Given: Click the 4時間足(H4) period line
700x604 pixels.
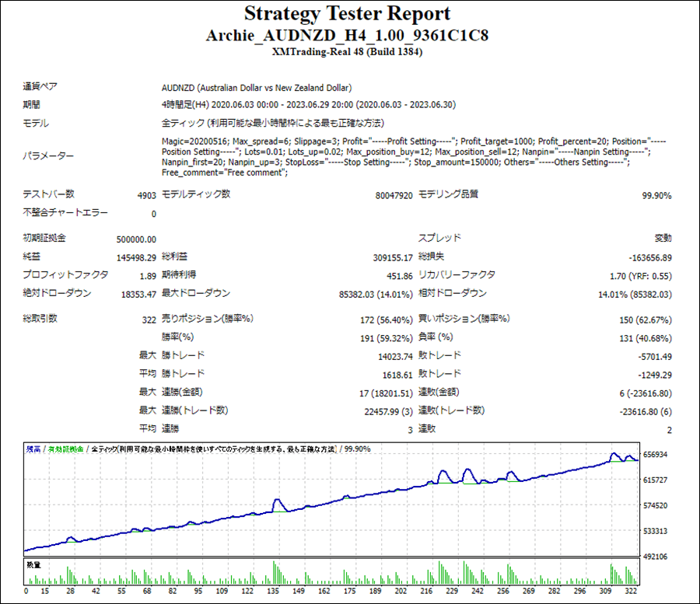Looking at the screenshot, I should (x=309, y=105).
